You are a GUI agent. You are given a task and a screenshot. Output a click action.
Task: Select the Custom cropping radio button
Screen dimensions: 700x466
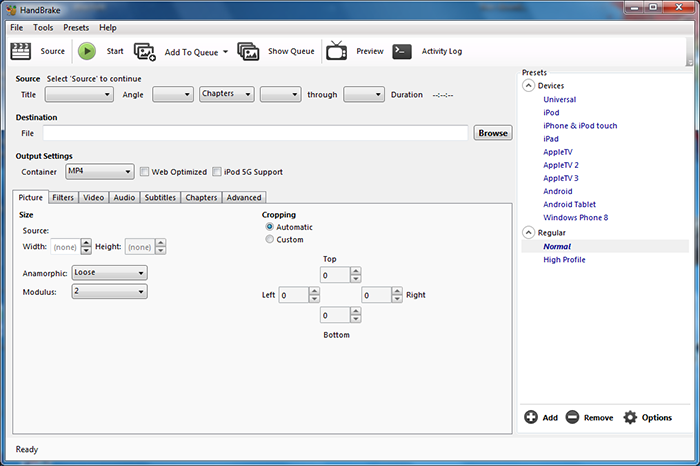[x=269, y=240]
